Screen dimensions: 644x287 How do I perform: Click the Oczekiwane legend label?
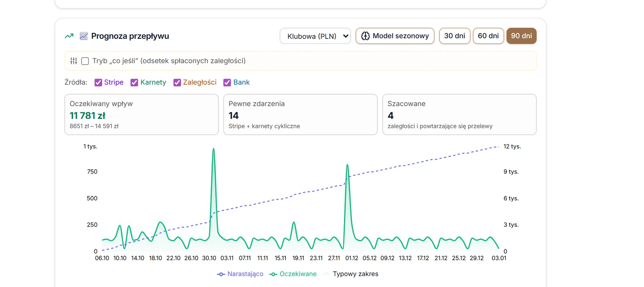(298, 274)
